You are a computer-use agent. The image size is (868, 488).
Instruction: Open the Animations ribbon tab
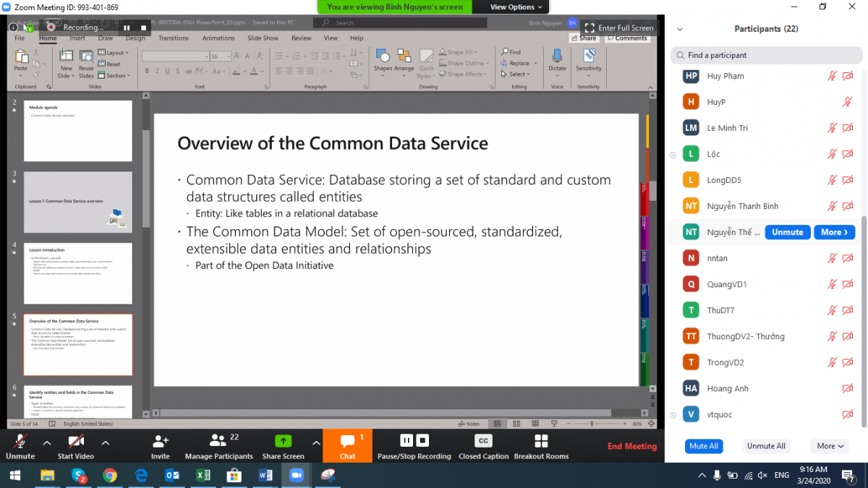[x=218, y=38]
